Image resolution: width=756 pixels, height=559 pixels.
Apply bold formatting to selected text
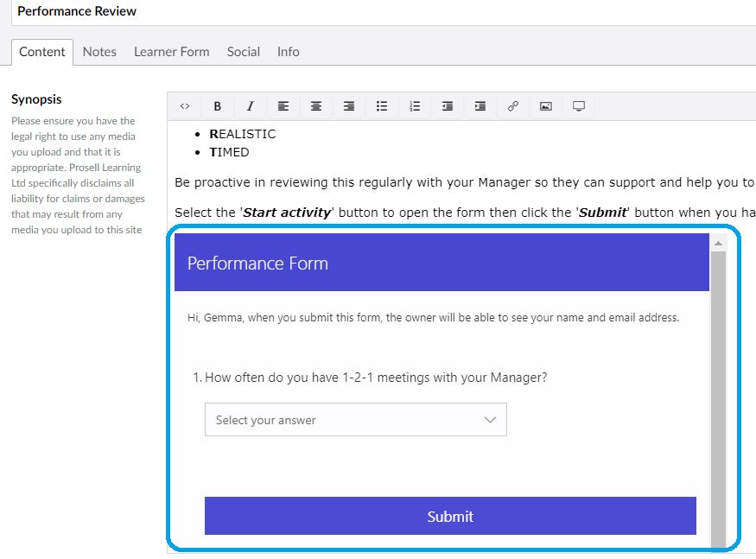click(x=217, y=105)
